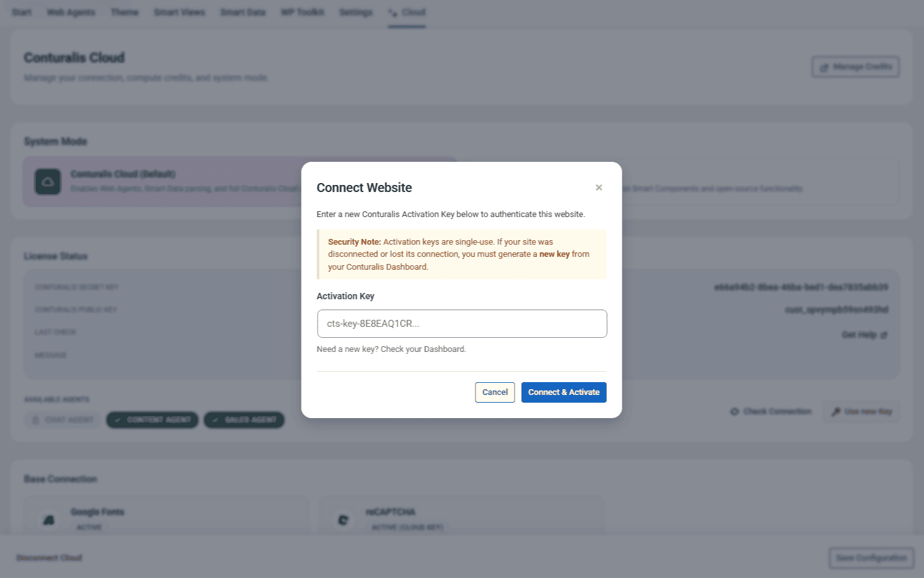Click the Content Agent badge
This screenshot has height=578, width=924.
click(152, 420)
